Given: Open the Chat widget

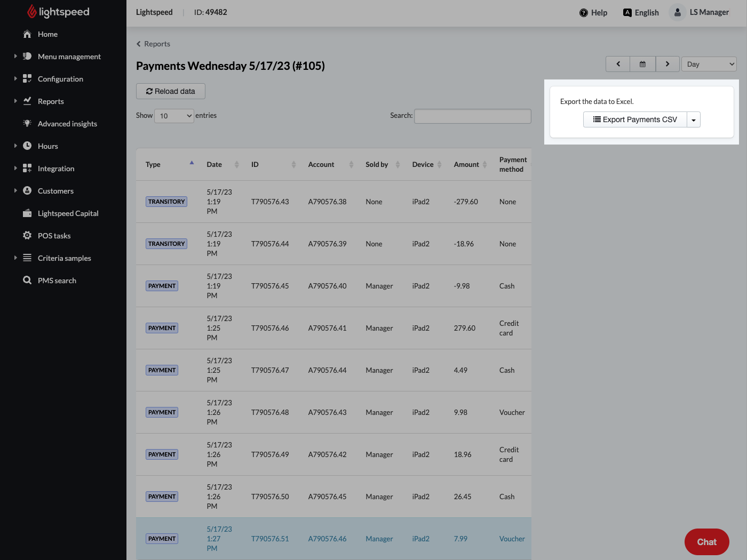Looking at the screenshot, I should pos(707,542).
